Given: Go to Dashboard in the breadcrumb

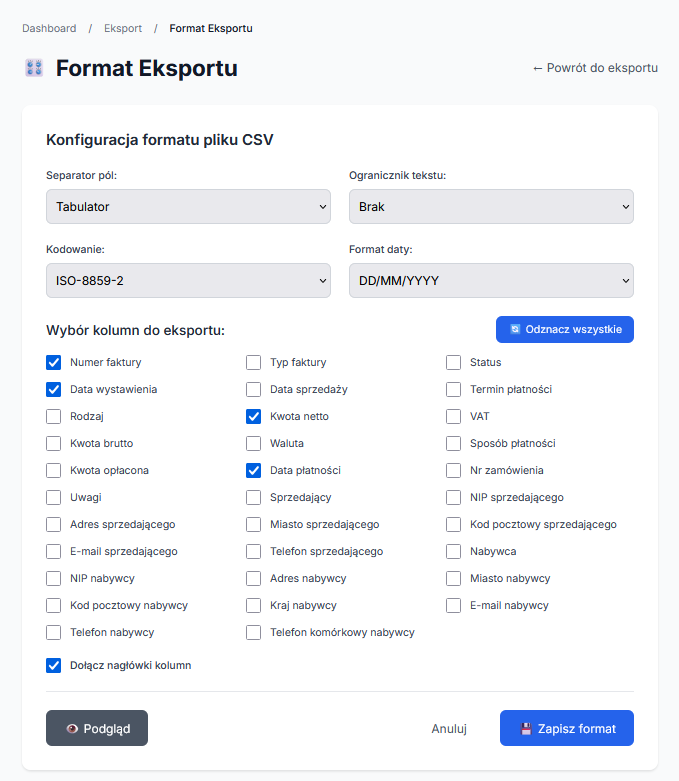Looking at the screenshot, I should [49, 28].
